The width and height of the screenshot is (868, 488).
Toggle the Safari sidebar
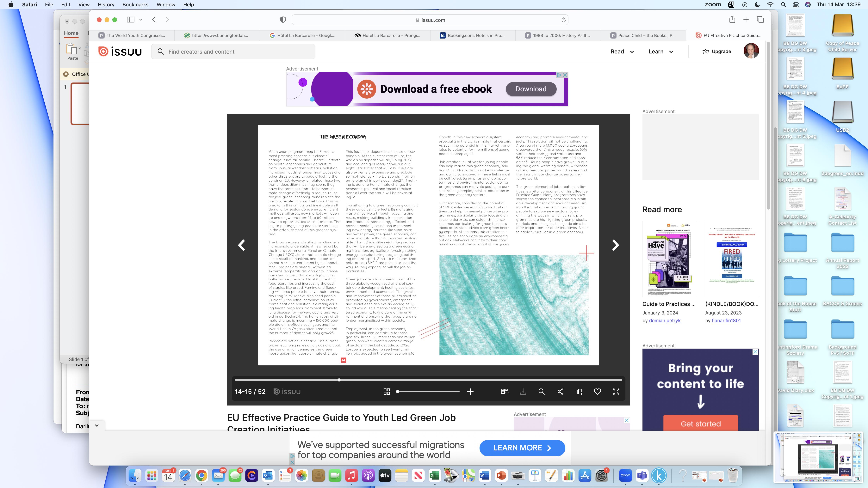click(x=130, y=20)
